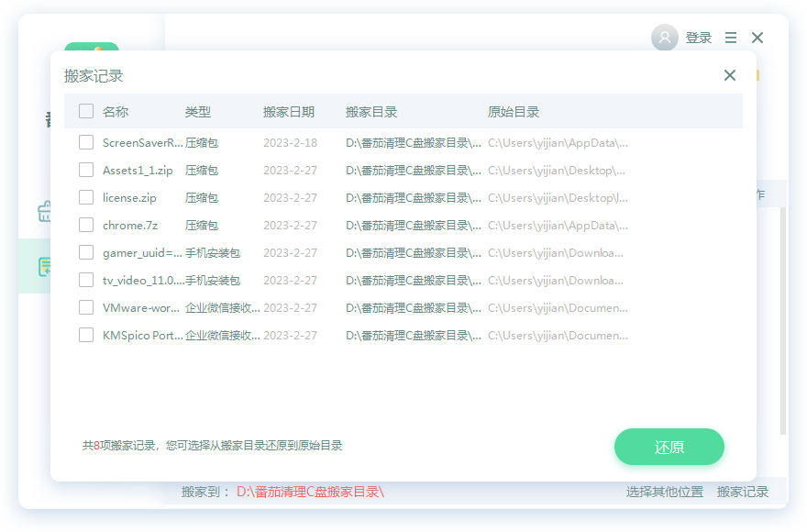Select the Assets1_1.zip checkbox

click(87, 170)
